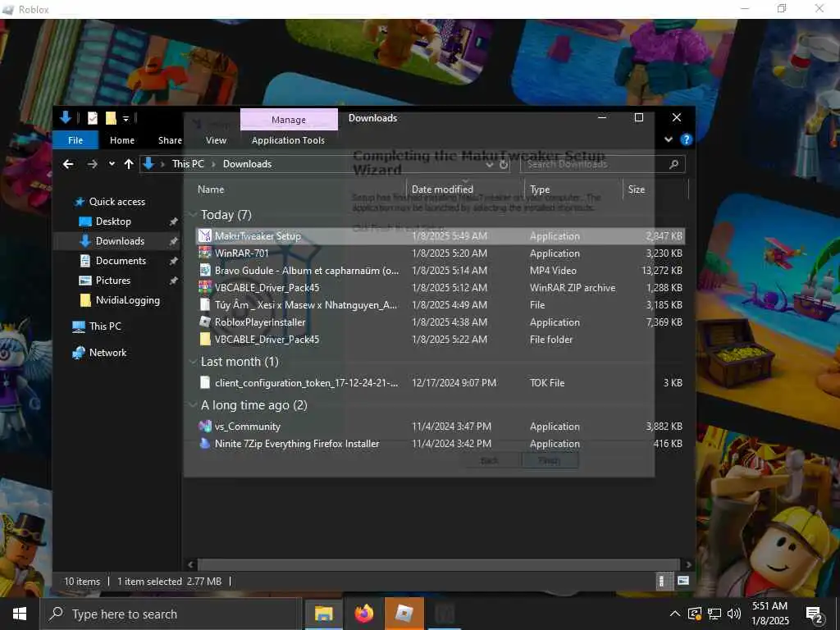Viewport: 840px width, 630px height.
Task: Open the recent locations dropdown arrow
Action: pyautogui.click(x=112, y=164)
